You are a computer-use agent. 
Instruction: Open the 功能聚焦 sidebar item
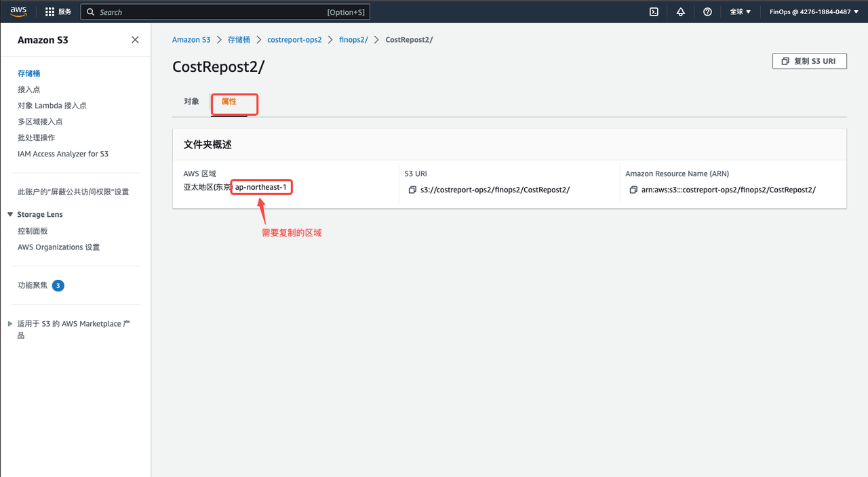pyautogui.click(x=33, y=285)
